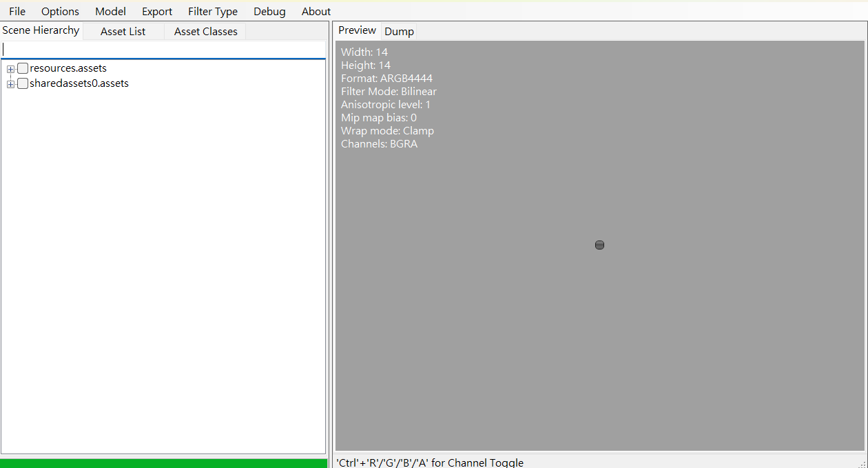Expand the resources.assets tree node
868x468 pixels.
click(x=10, y=69)
